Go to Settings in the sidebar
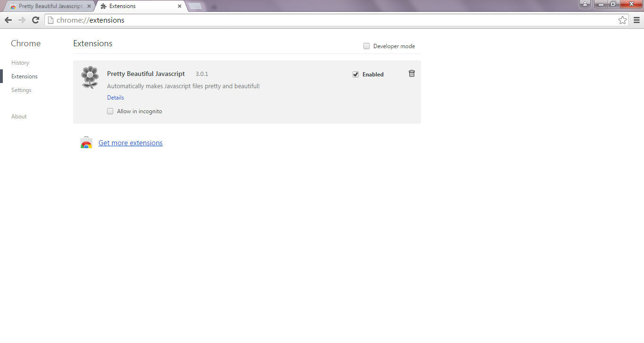This screenshot has height=343, width=644. click(x=21, y=90)
